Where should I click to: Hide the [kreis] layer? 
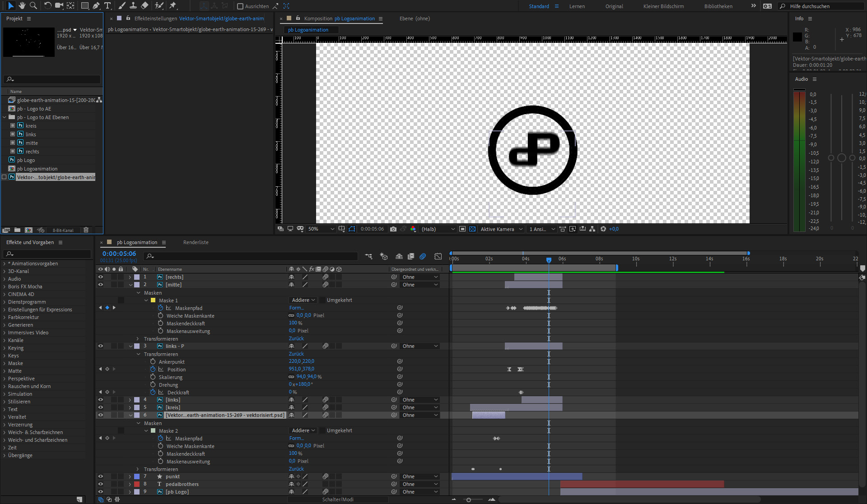coord(101,407)
